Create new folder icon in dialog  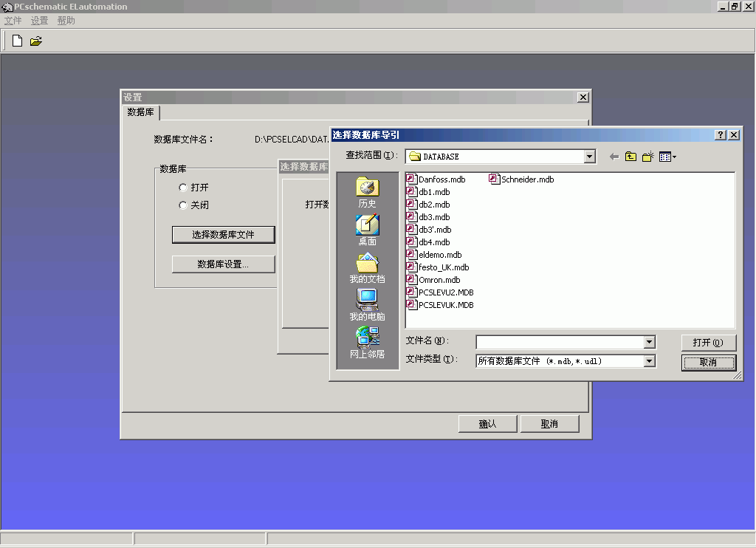pyautogui.click(x=648, y=157)
